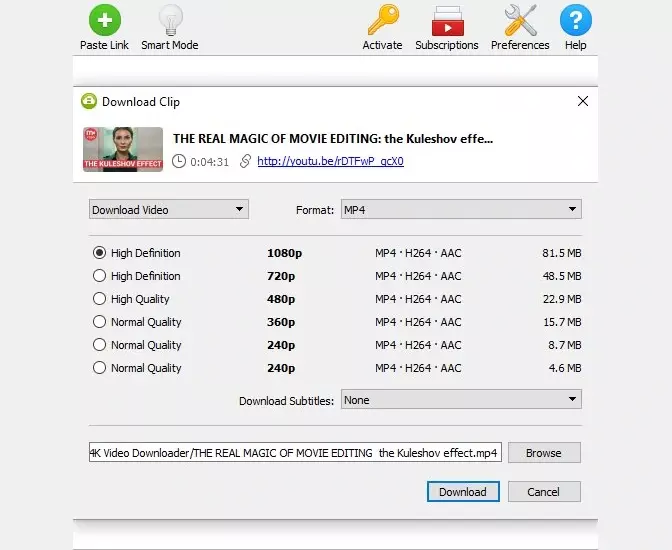Select Normal Quality 240p 8.7 MB option
672x550 pixels.
(x=99, y=345)
